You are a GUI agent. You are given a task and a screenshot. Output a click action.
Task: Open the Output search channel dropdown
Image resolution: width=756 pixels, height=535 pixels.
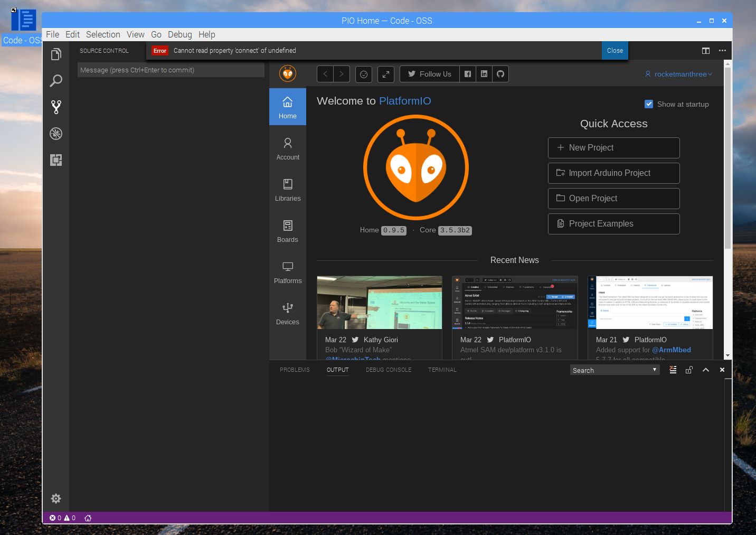pos(654,370)
